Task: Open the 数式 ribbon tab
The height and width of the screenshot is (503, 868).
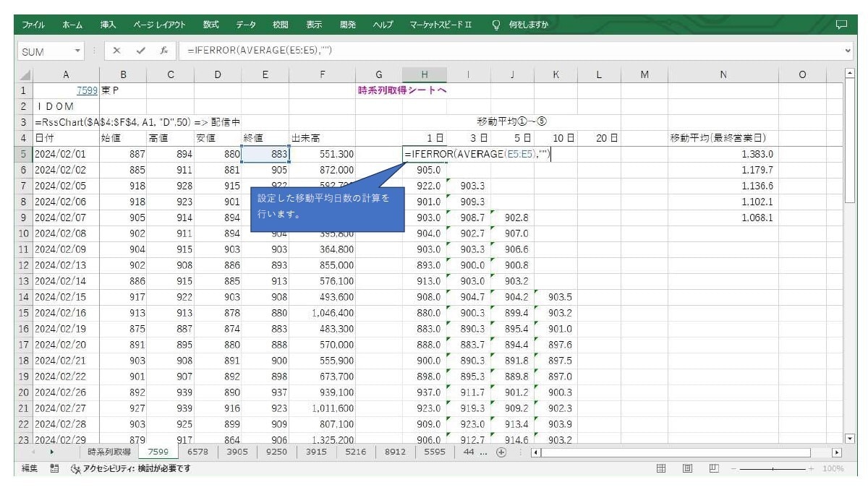Action: [211, 24]
